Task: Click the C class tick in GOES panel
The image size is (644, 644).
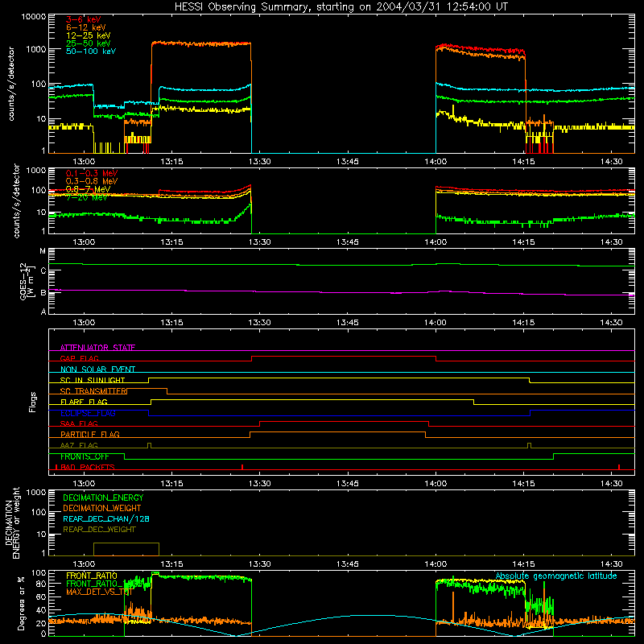Action: (43, 270)
